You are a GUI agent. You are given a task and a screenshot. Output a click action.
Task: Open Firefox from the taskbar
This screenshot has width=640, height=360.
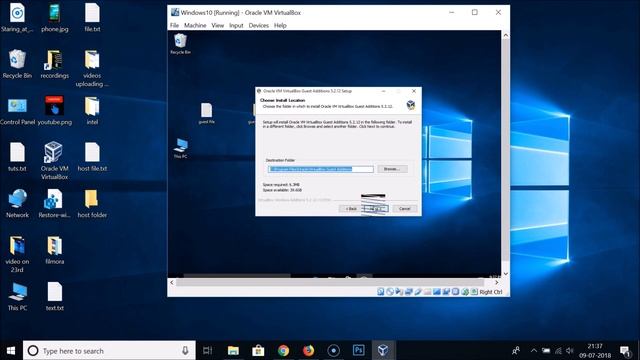click(x=308, y=350)
